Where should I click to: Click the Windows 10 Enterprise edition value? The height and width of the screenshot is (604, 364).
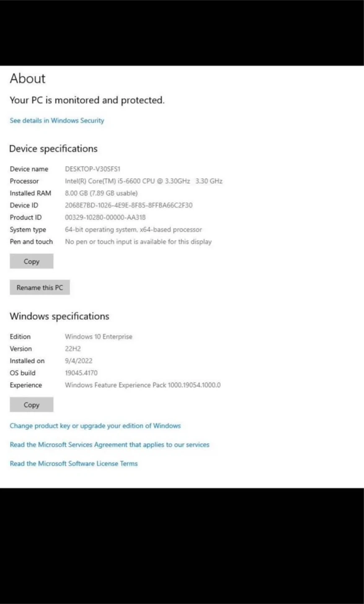click(x=98, y=336)
